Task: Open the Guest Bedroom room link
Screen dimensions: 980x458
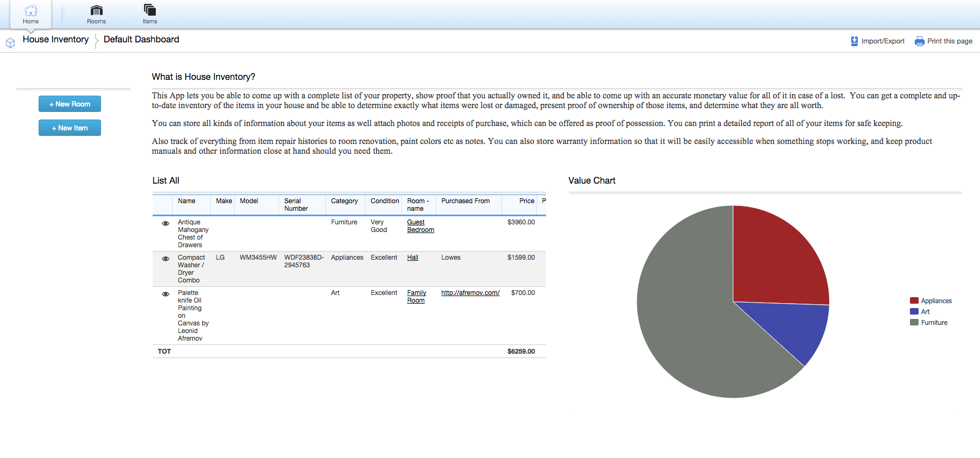Action: click(420, 226)
